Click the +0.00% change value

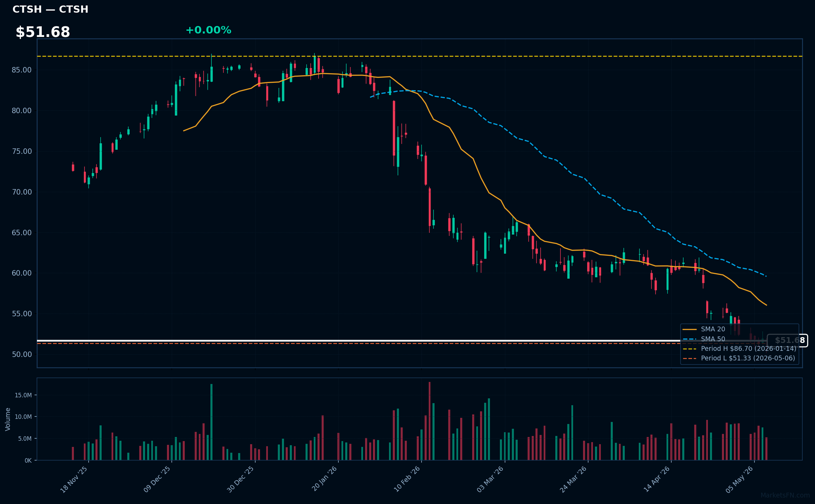[208, 30]
